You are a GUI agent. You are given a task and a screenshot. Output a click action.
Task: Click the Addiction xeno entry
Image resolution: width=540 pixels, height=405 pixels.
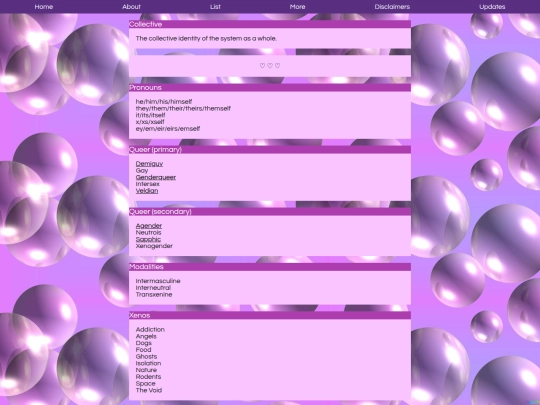(150, 330)
